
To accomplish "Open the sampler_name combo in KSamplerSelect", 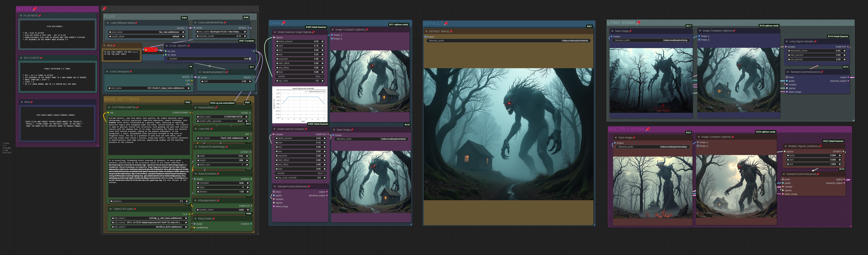I will click(223, 210).
